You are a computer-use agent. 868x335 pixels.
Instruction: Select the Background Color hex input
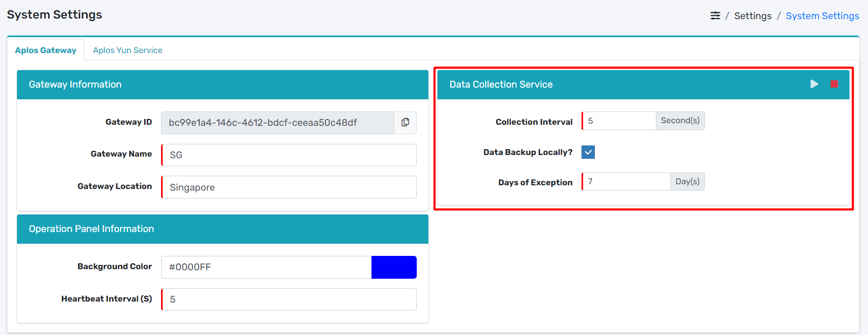point(266,267)
